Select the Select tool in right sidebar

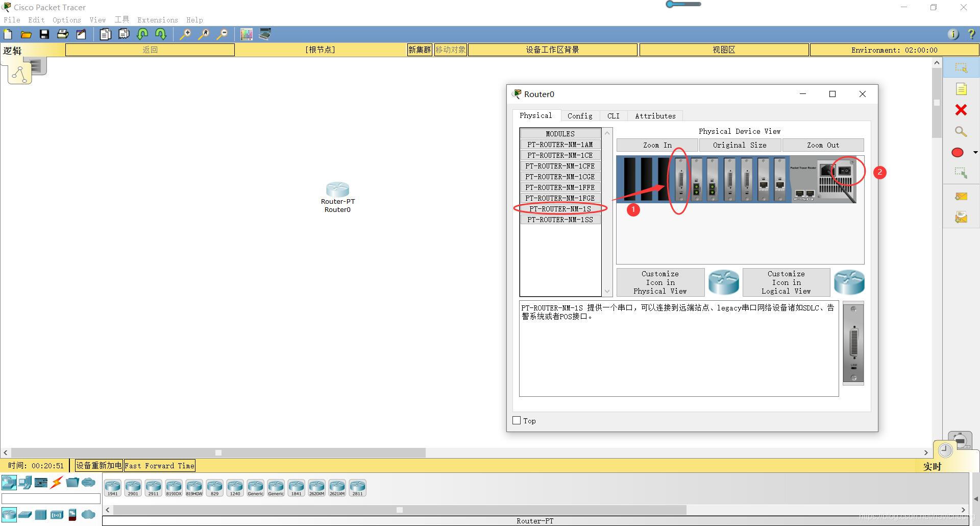pyautogui.click(x=961, y=67)
